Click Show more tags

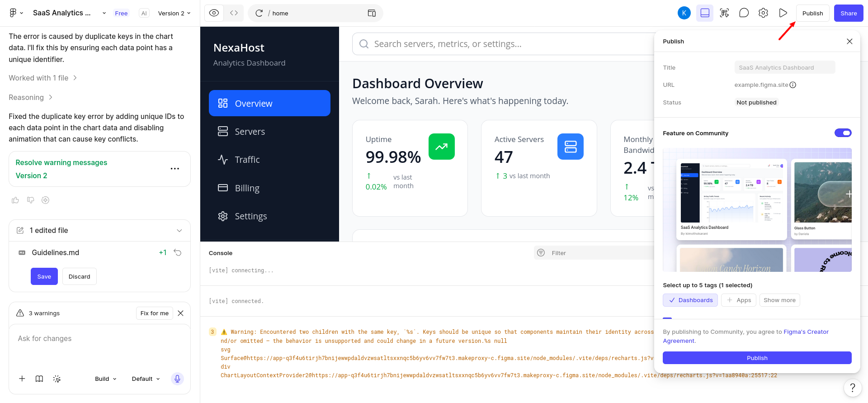[x=779, y=300]
